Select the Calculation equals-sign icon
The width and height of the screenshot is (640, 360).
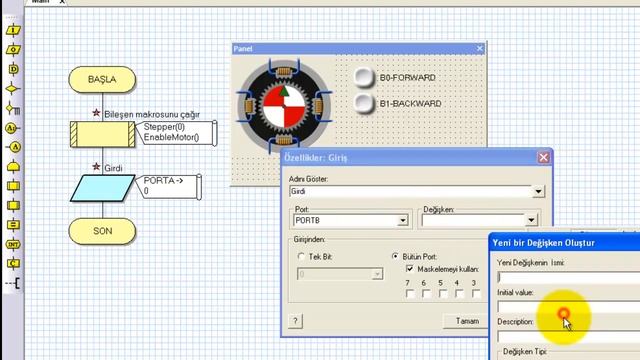(13, 224)
